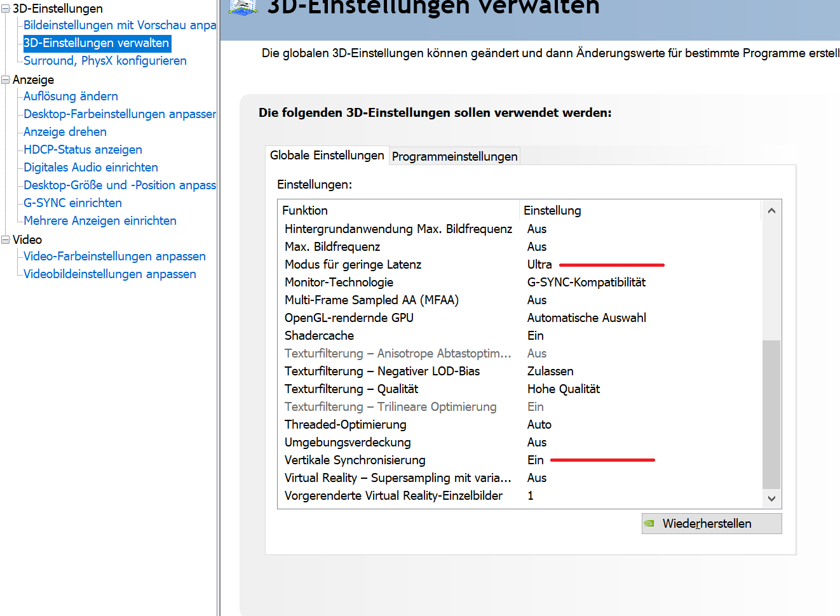The width and height of the screenshot is (840, 616).
Task: Open Bildeinstellungen mit Vorschau anpassen
Action: pyautogui.click(x=119, y=25)
